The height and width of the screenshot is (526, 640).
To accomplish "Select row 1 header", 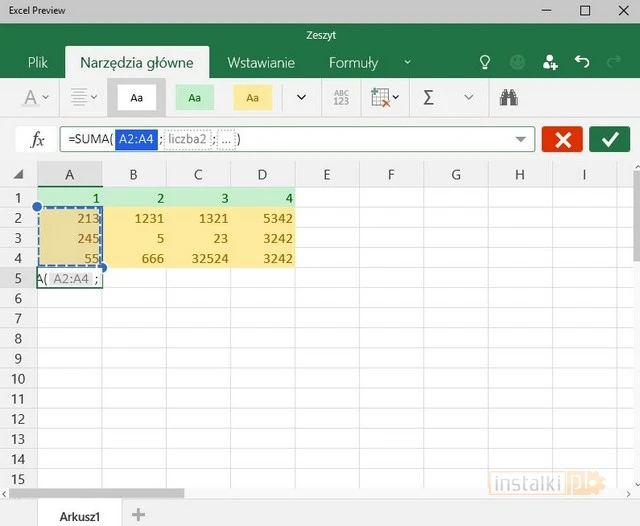I will pyautogui.click(x=18, y=198).
